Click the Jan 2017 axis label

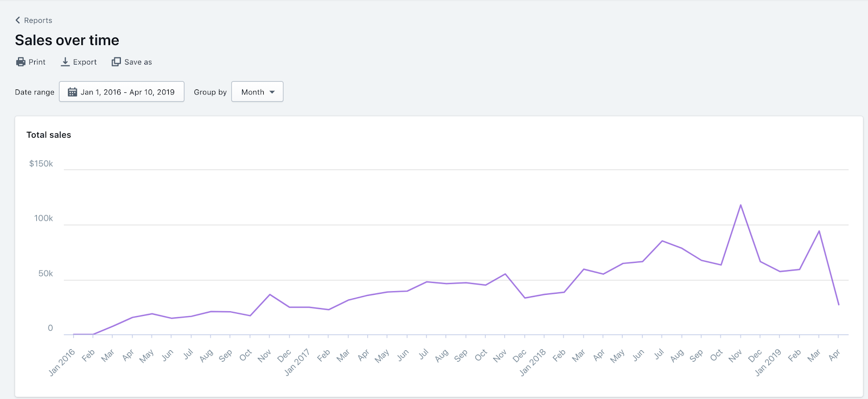[x=297, y=362]
